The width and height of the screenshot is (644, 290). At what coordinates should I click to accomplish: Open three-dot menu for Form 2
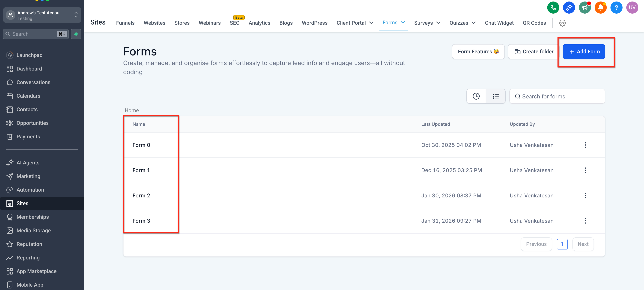point(585,196)
